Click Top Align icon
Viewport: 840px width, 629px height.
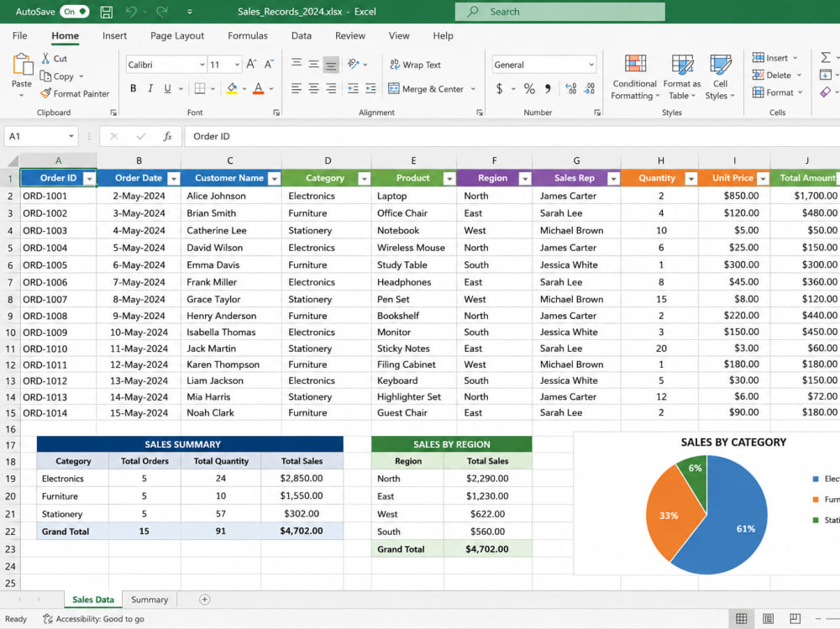point(297,64)
